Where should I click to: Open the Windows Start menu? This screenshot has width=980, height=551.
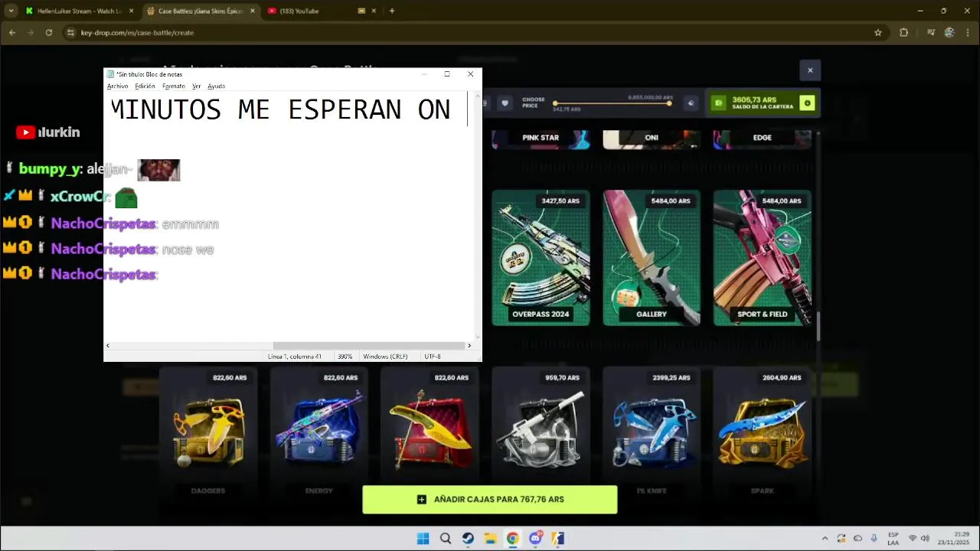click(x=423, y=539)
